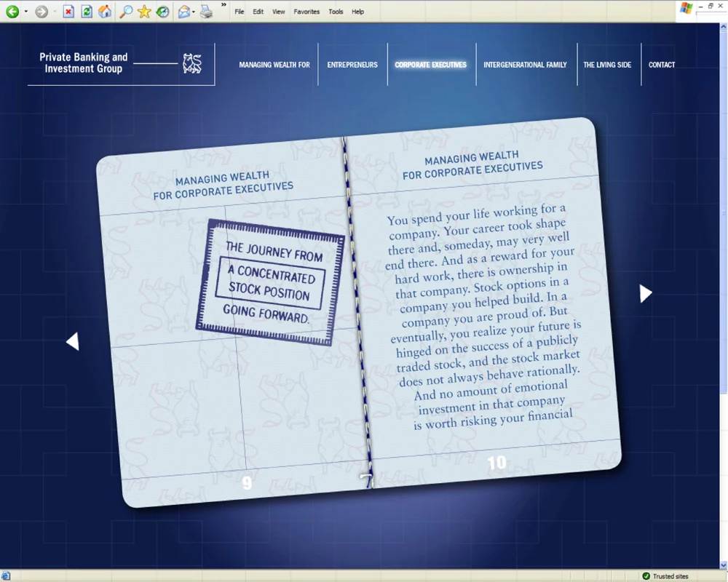Click page number 9 on the passport
Viewport: 728px width, 582px height.
[247, 483]
